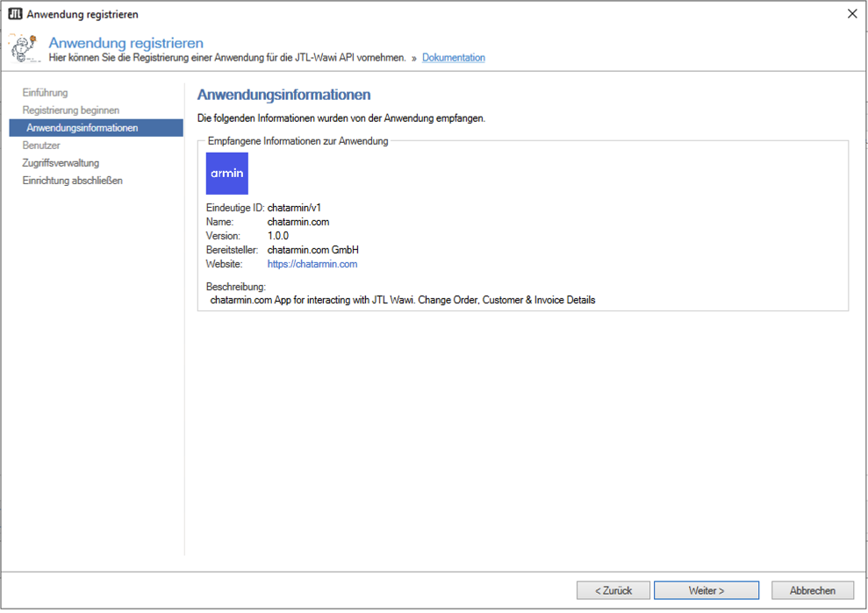Screen dimensions: 868x613
Task: Click the Version label
Action: [223, 236]
